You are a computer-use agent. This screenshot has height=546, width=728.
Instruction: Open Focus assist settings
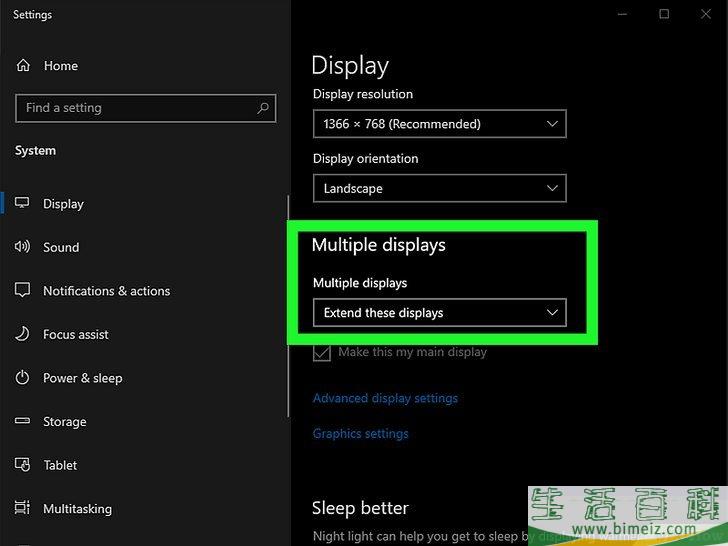76,335
